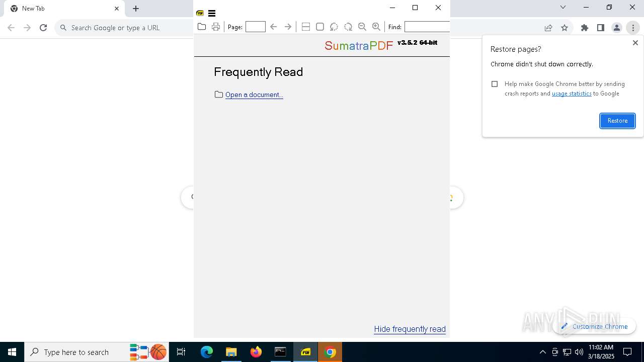Image resolution: width=644 pixels, height=362 pixels.
Task: Go to previous page arrow in SumatraPDF
Action: (x=274, y=27)
